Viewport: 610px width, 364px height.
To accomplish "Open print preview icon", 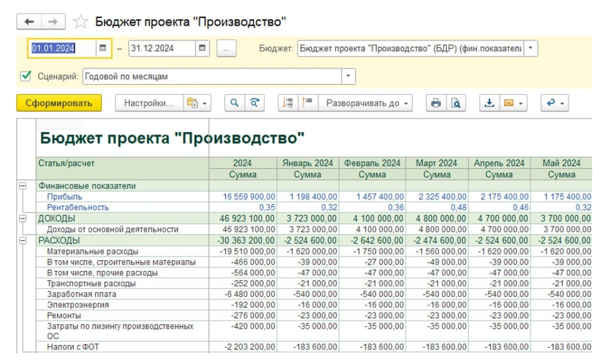I will point(456,103).
